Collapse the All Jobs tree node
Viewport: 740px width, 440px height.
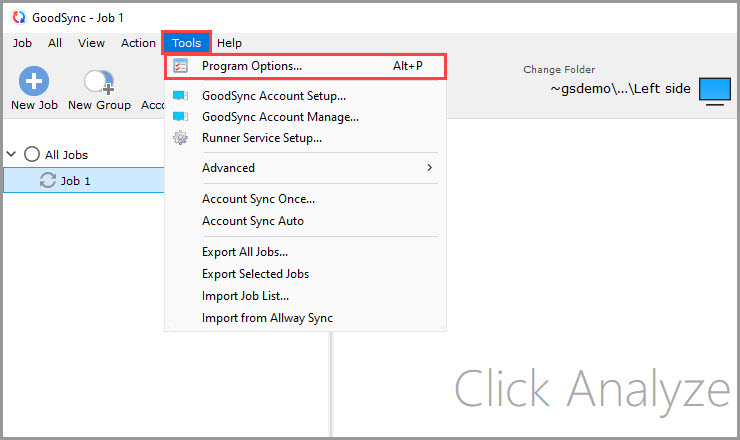[12, 154]
